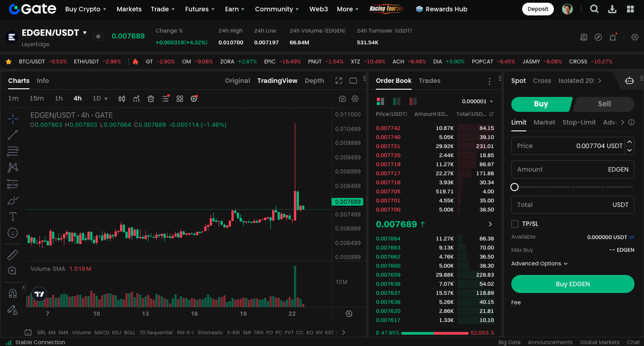Add EDGEN/USDT to favorites star

pos(98,36)
